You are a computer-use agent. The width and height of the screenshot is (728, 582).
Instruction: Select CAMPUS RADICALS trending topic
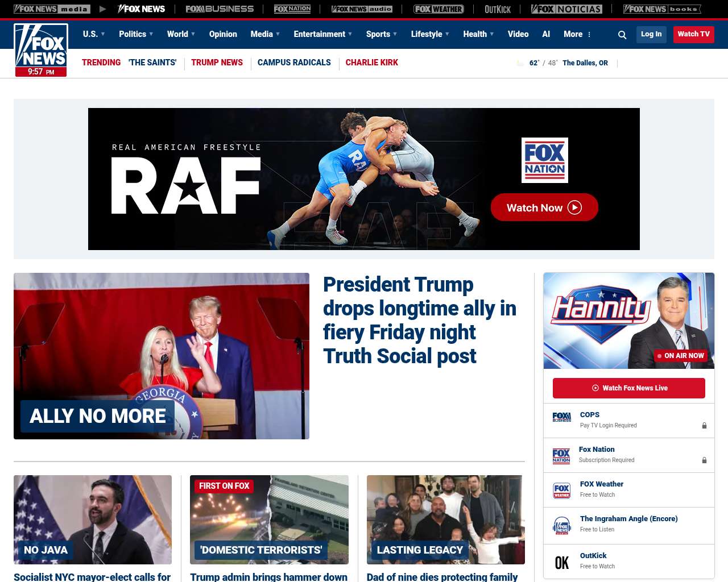[x=294, y=63]
